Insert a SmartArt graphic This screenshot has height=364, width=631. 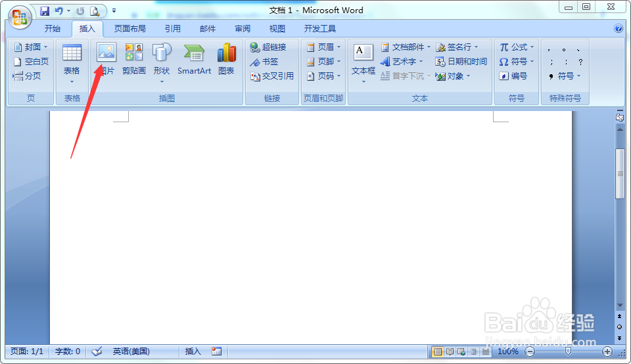click(195, 58)
